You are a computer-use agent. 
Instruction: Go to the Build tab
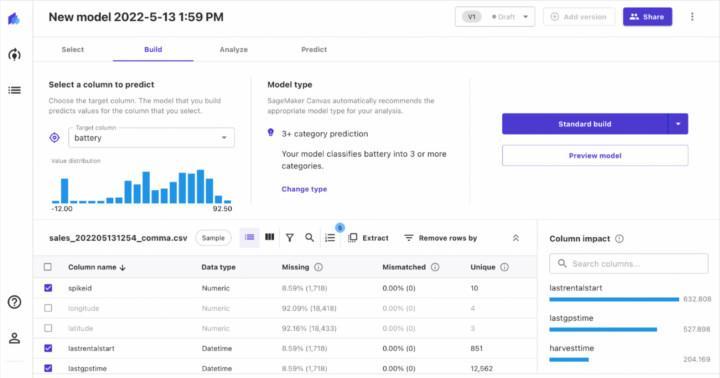tap(153, 49)
